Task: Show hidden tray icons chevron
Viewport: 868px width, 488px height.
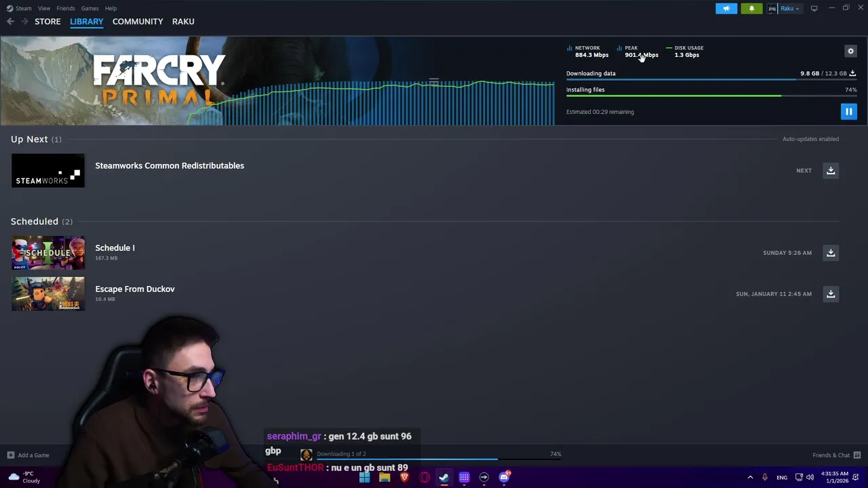Action: [750, 477]
